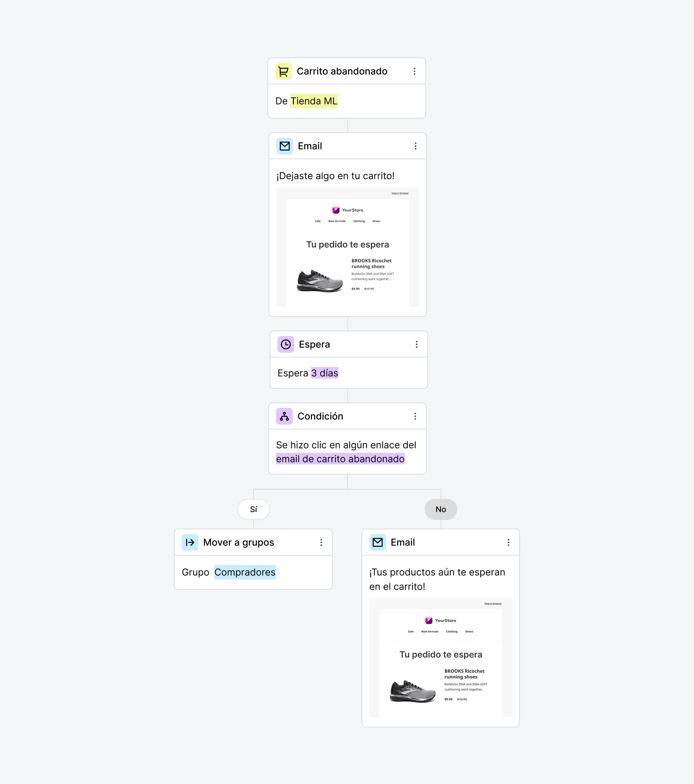The width and height of the screenshot is (694, 784).
Task: Click the shopping cart icon on Carrito abandonado
Action: tap(283, 71)
